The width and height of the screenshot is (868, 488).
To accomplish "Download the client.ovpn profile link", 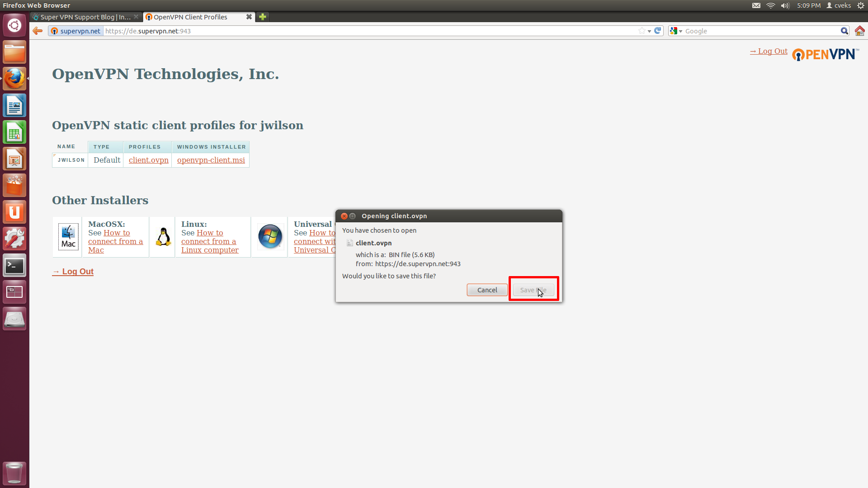I will click(x=148, y=160).
